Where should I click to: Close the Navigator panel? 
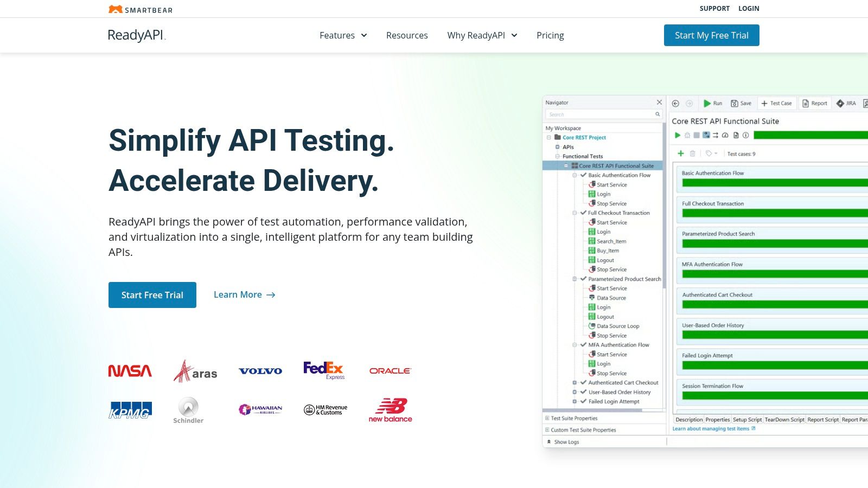659,102
